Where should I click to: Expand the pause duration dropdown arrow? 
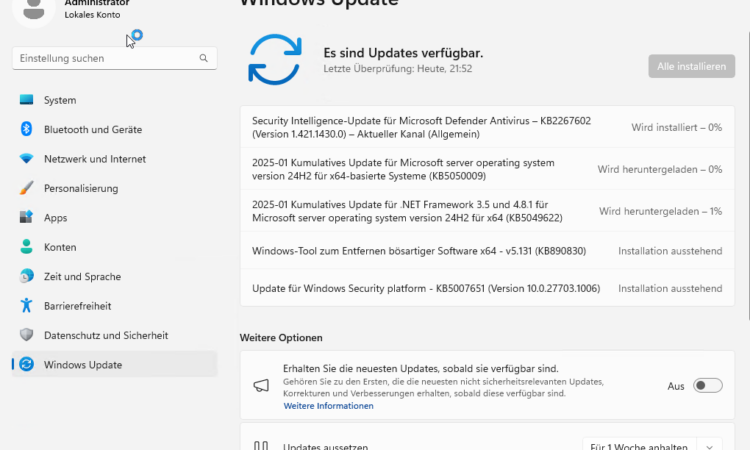pyautogui.click(x=709, y=447)
